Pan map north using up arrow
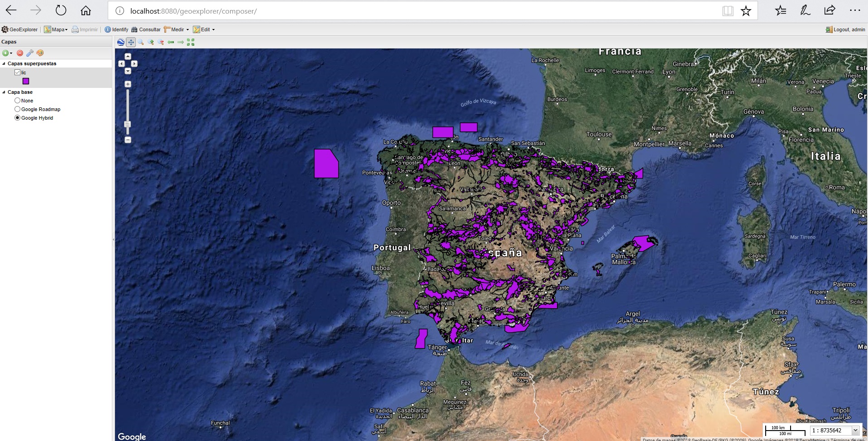This screenshot has height=441, width=868. click(x=128, y=56)
